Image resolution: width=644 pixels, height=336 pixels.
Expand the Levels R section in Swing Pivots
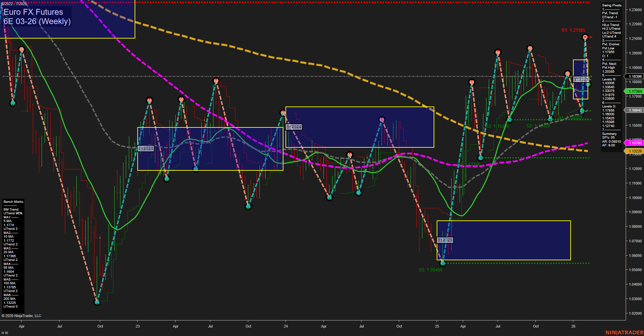(608, 79)
